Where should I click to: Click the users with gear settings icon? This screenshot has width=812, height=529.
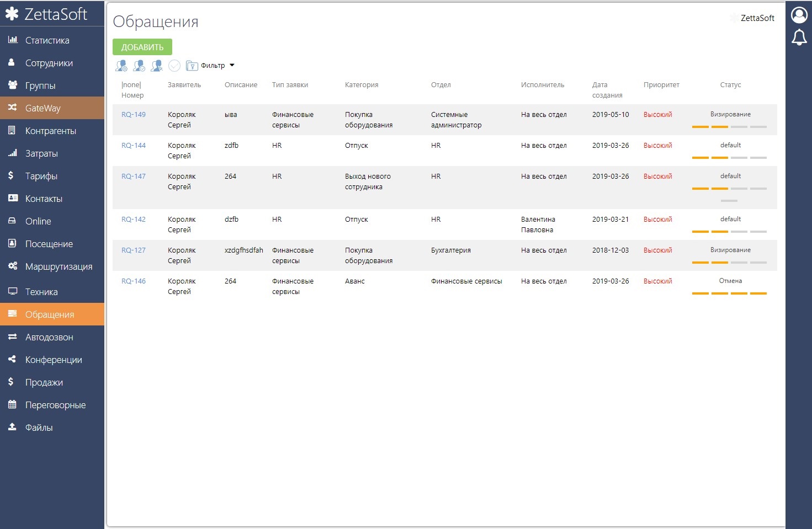tap(121, 66)
